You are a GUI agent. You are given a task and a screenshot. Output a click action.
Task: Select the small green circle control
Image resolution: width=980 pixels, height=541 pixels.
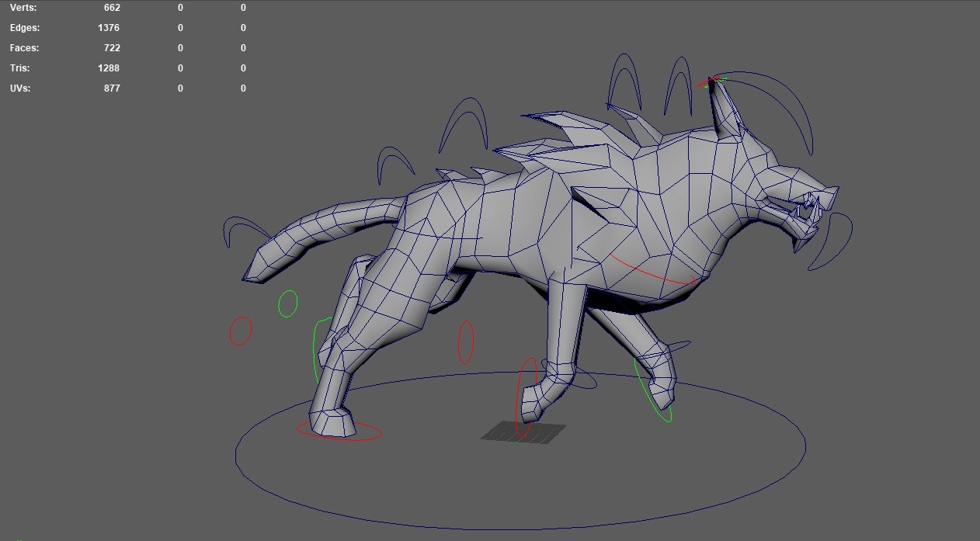point(287,303)
